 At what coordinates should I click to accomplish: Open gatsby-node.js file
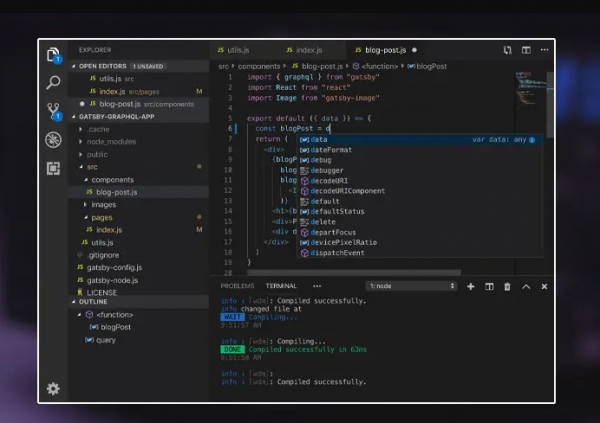[139, 280]
